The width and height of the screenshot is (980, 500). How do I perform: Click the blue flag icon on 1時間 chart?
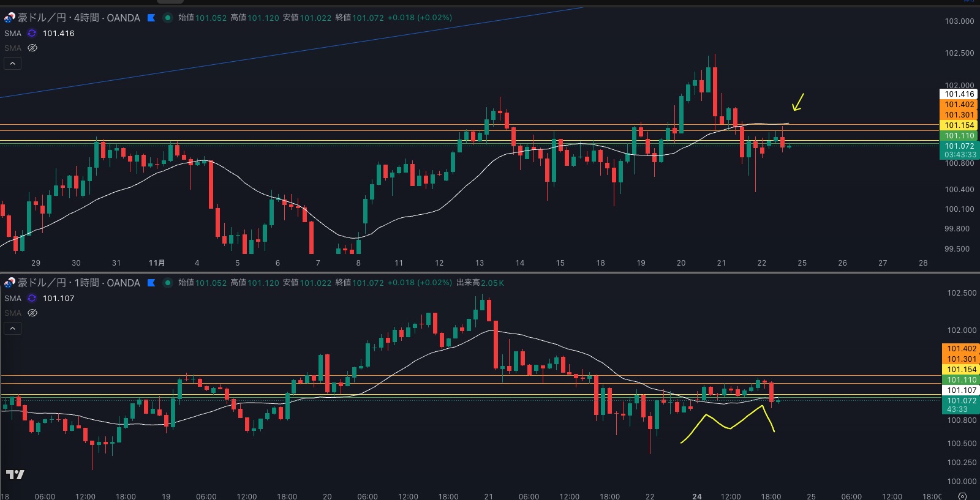click(x=151, y=283)
